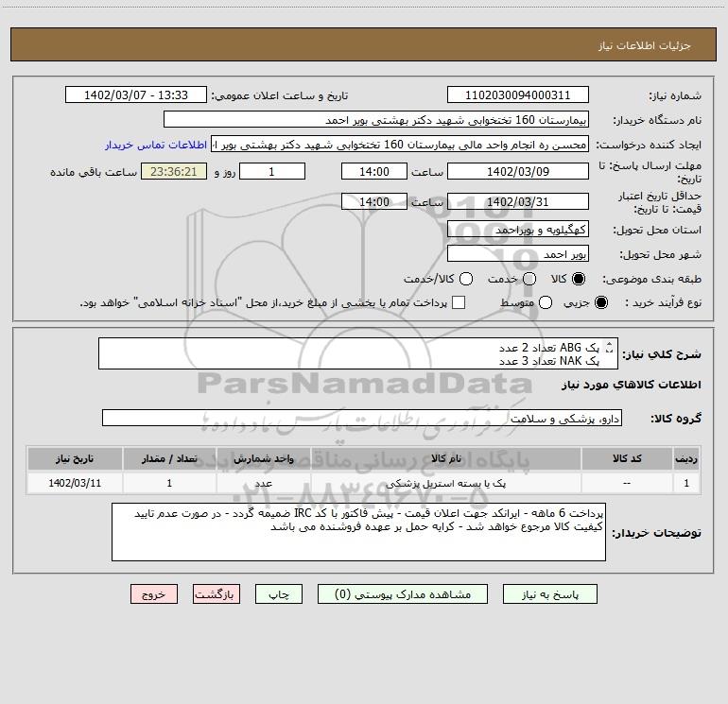Image resolution: width=728 pixels, height=704 pixels.
Task: Click the تعداد / مقدار column header
Action: coord(169,458)
